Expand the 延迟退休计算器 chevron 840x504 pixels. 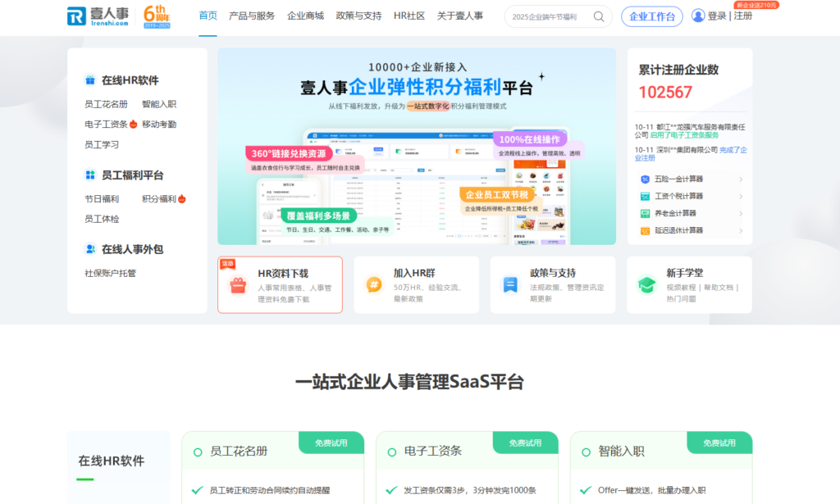[x=741, y=230]
